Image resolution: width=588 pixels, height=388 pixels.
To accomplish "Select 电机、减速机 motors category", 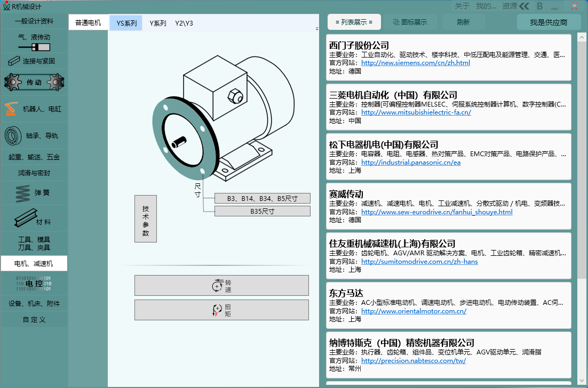I will click(34, 264).
